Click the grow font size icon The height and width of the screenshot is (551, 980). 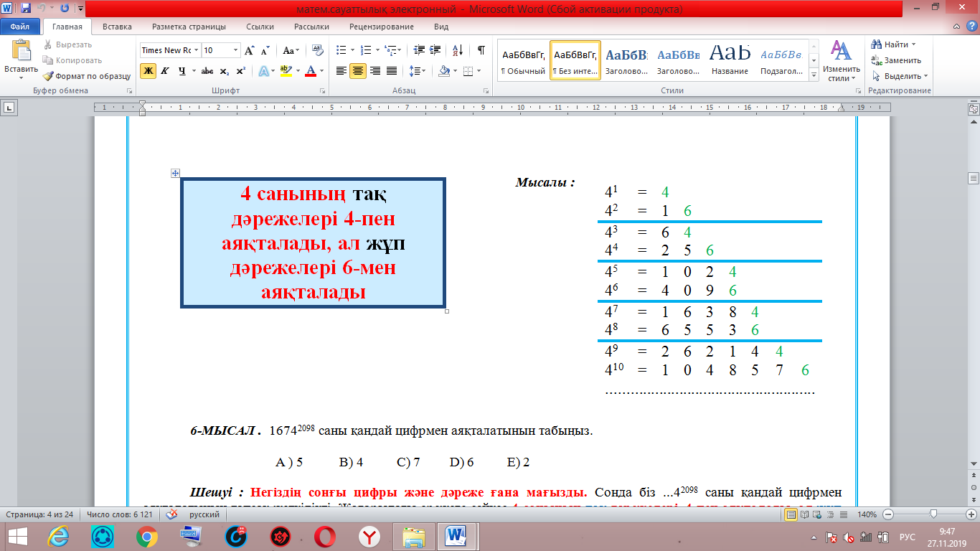pos(249,50)
